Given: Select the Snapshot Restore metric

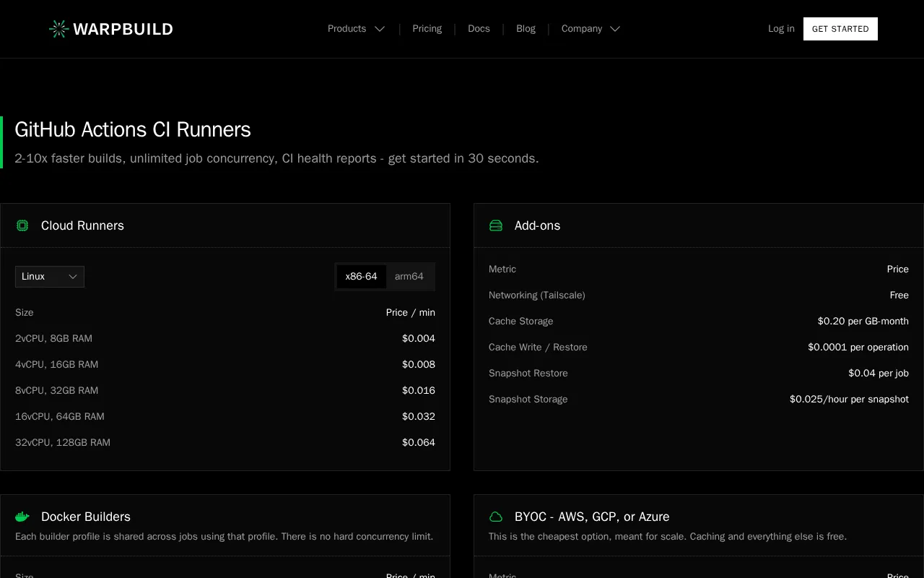Looking at the screenshot, I should coord(528,374).
